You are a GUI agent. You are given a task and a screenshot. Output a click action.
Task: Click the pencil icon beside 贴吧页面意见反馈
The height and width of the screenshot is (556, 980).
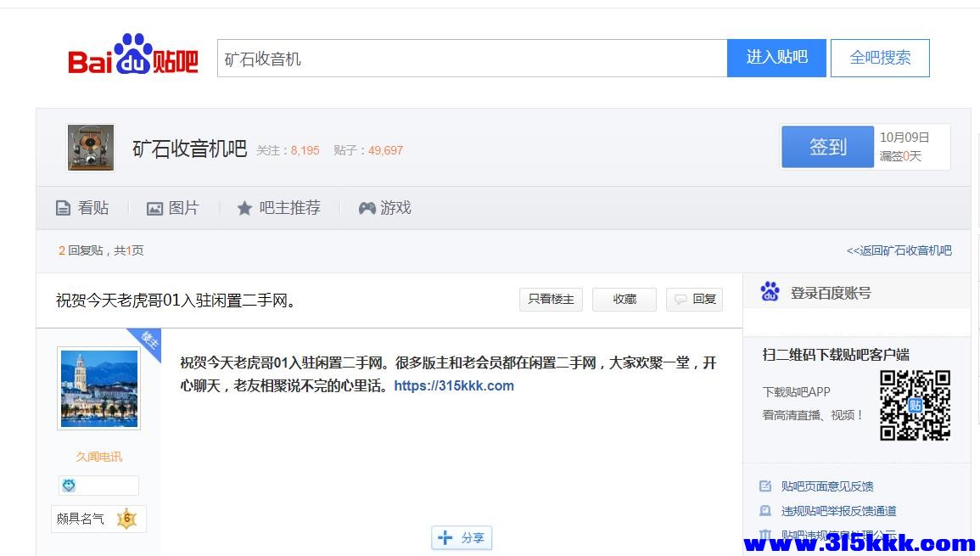click(766, 486)
